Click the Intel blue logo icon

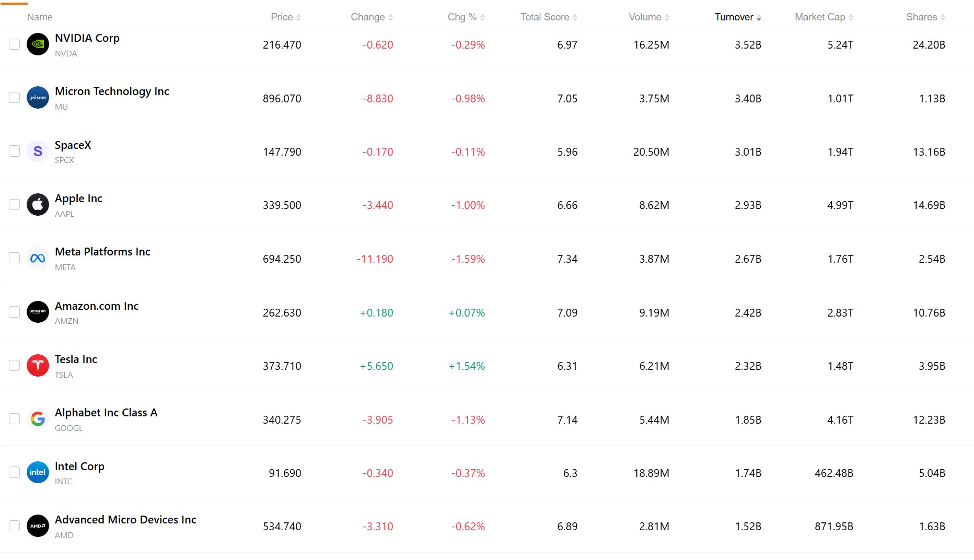pos(38,472)
